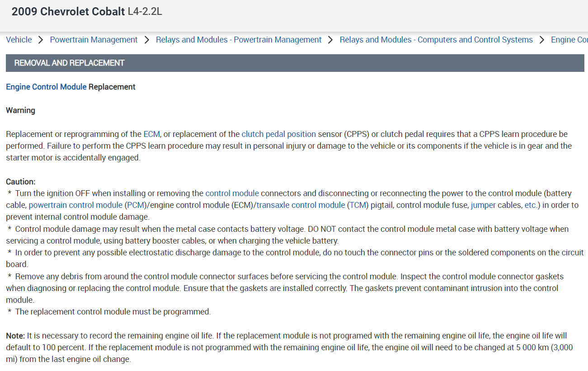Click the 'etc.' link in the Caution list
Screen dimensions: 588x371
tap(531, 205)
